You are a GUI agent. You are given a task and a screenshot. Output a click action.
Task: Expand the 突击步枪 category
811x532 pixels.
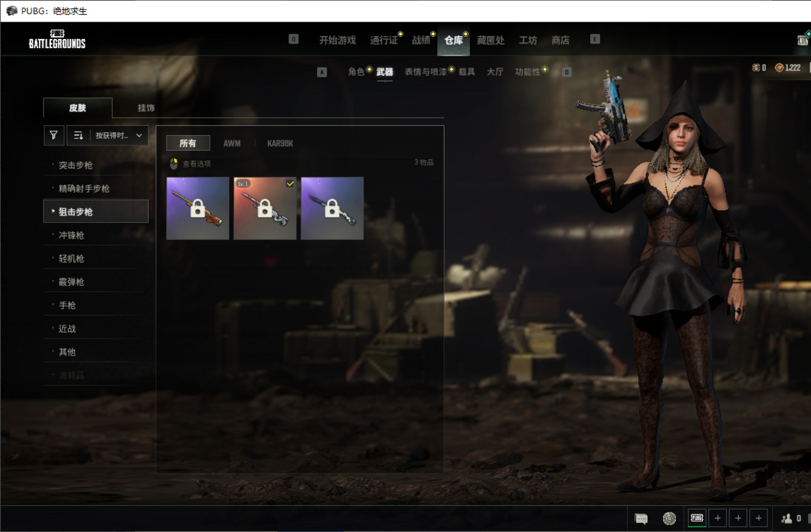pos(95,165)
